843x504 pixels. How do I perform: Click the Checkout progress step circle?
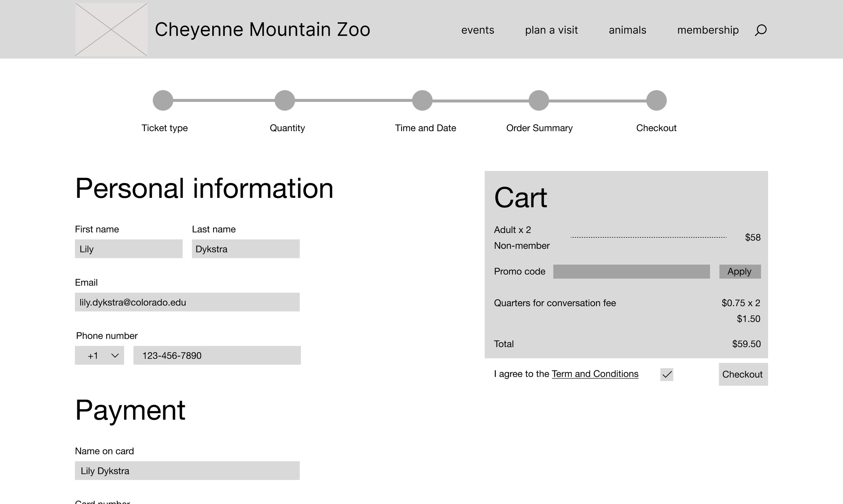coord(656,100)
